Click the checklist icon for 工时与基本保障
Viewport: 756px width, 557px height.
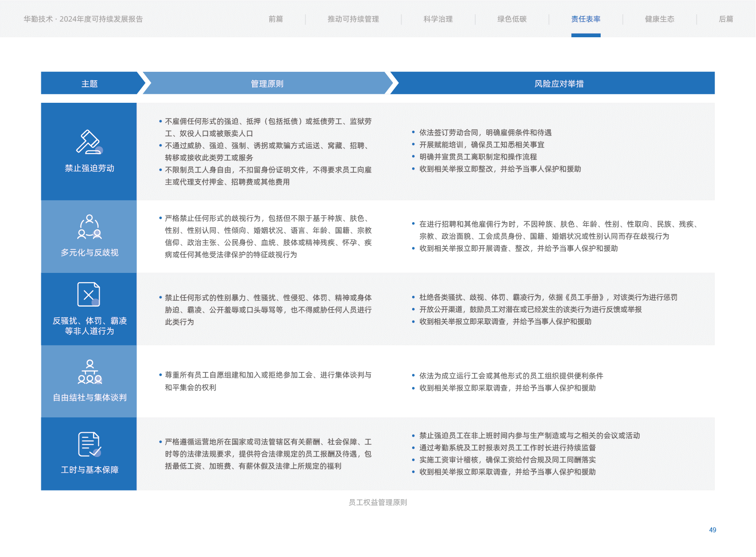pos(89,444)
